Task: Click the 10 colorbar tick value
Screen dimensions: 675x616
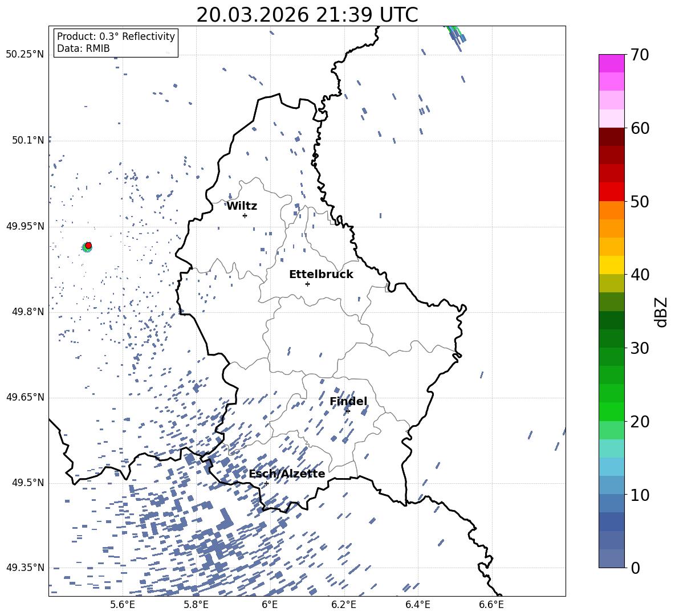Action: (639, 495)
